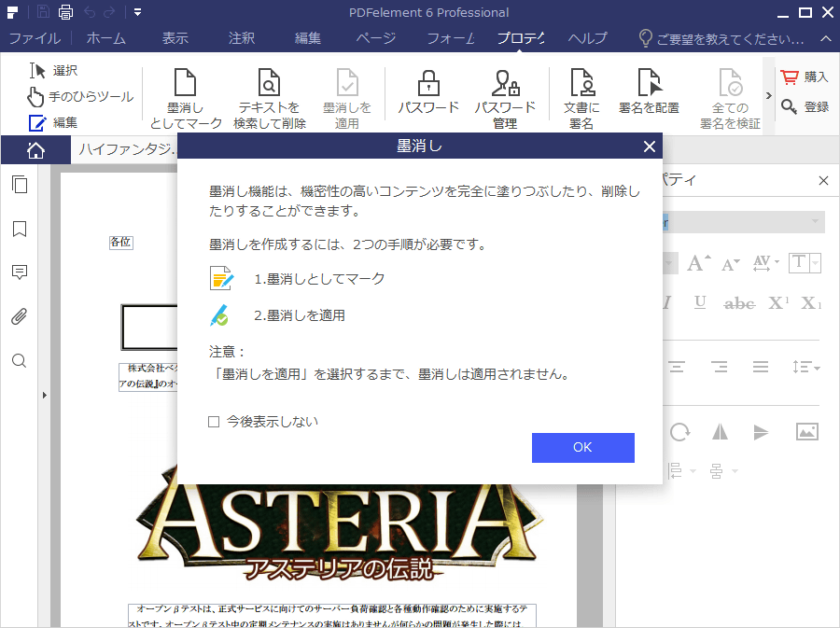Click テキストを検索して削除 button
Viewport: 840px width, 628px height.
coord(270,99)
